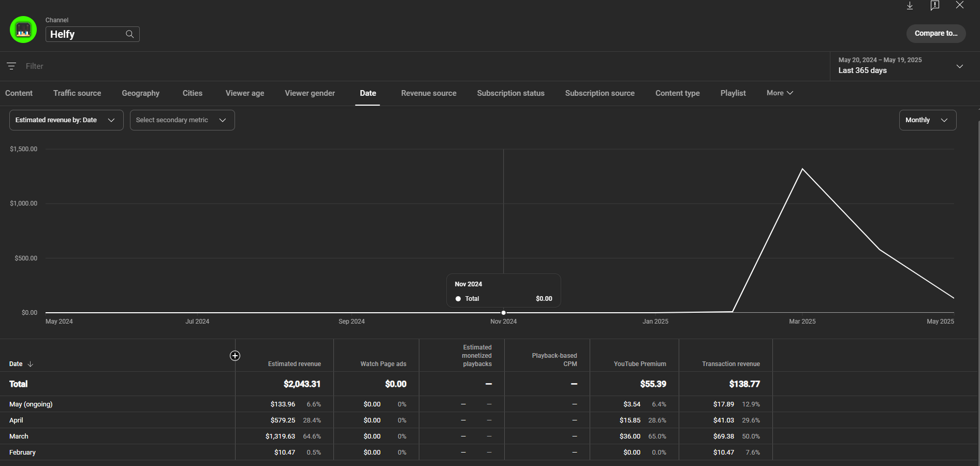Click the channel search magnifier icon
Viewport: 980px width, 466px height.
pyautogui.click(x=130, y=34)
